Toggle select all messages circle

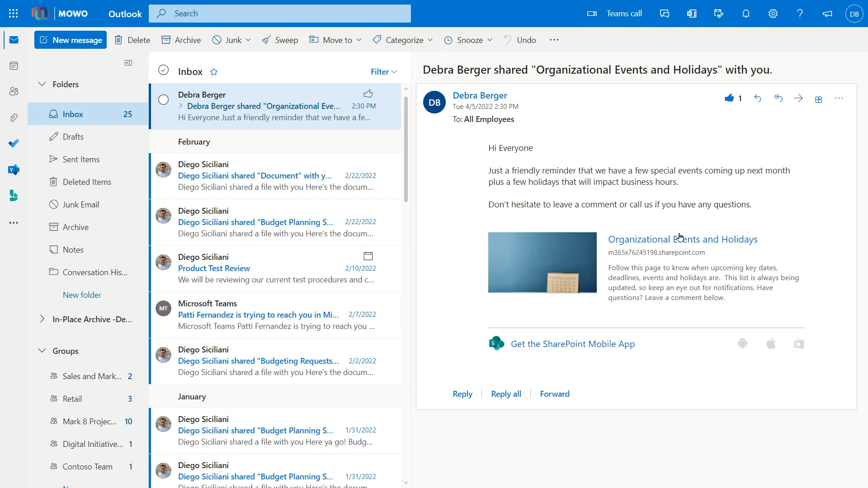pyautogui.click(x=163, y=70)
